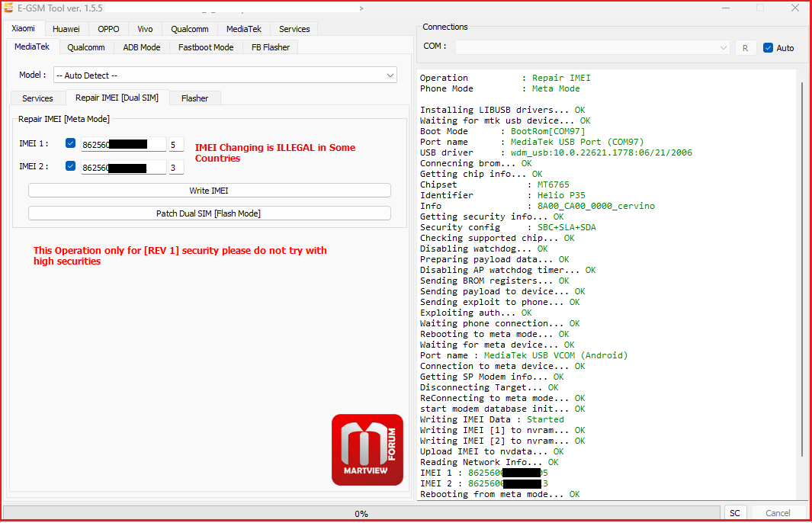
Task: Open the ADB Mode tab
Action: (x=142, y=47)
